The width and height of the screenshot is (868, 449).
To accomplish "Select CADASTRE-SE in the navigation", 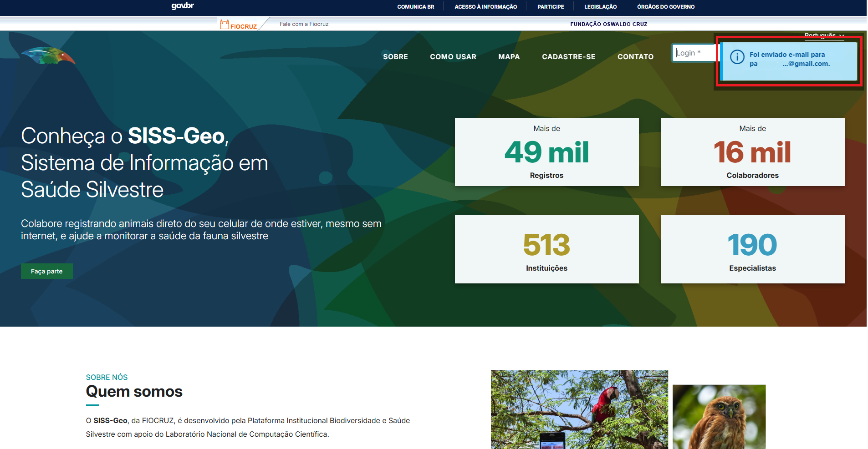I will click(568, 57).
